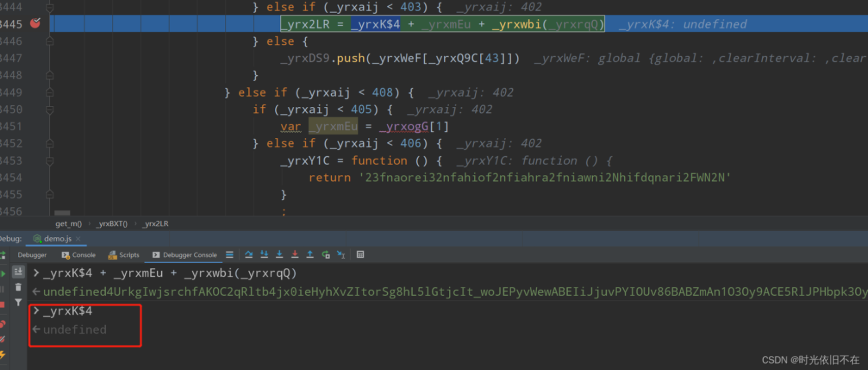Click scroll to end icon in console
This screenshot has height=370, width=868.
18,271
